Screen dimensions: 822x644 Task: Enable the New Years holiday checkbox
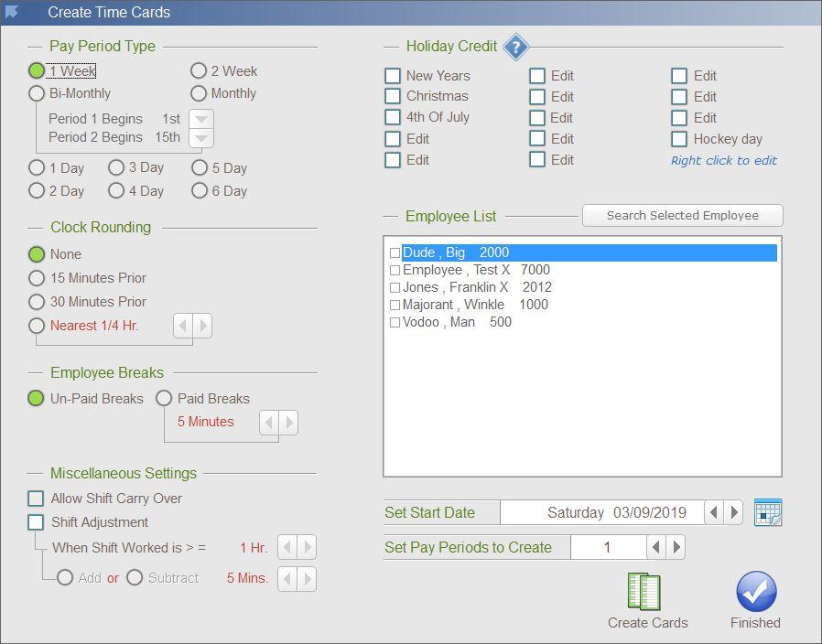(x=393, y=76)
